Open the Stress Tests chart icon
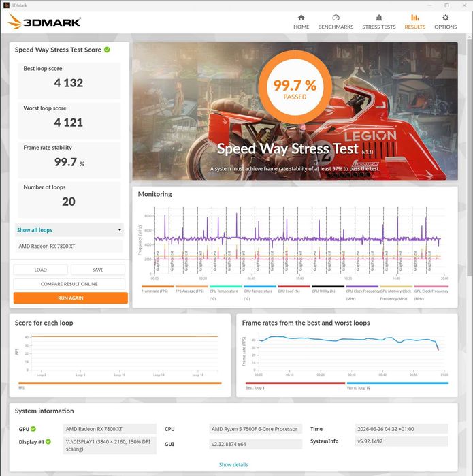 point(378,18)
